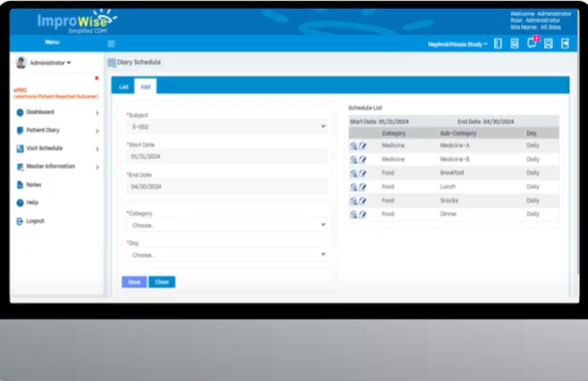The image size is (588, 381).
Task: View the Medicine-B schedule entry
Action: (x=354, y=160)
